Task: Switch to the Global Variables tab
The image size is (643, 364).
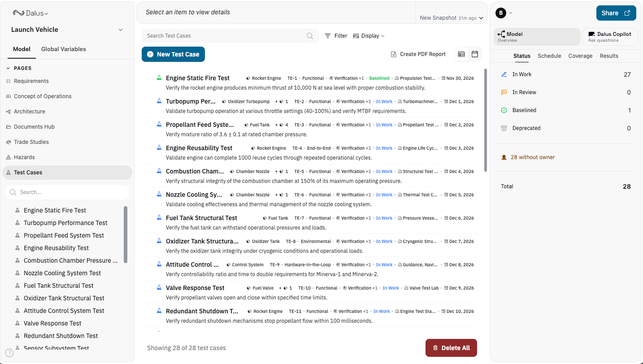Action: 64,49
